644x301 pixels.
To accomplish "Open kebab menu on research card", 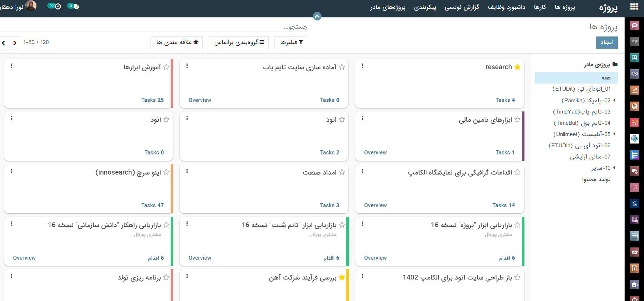I will 362,66.
